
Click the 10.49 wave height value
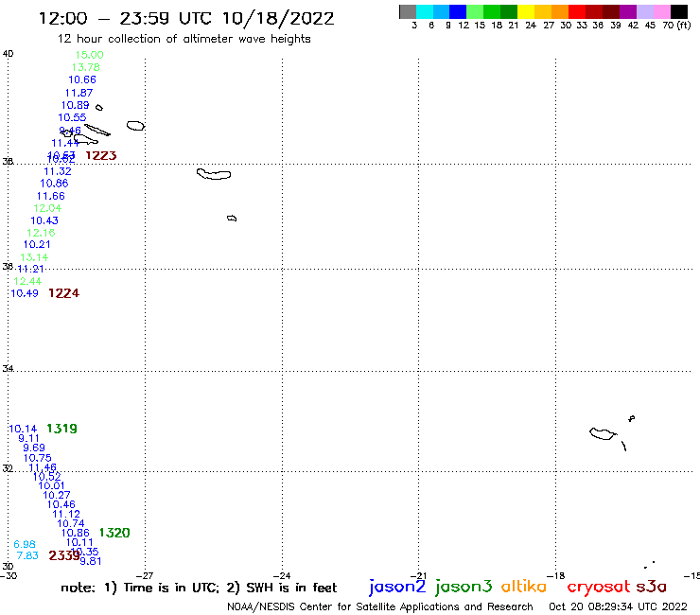tap(25, 293)
